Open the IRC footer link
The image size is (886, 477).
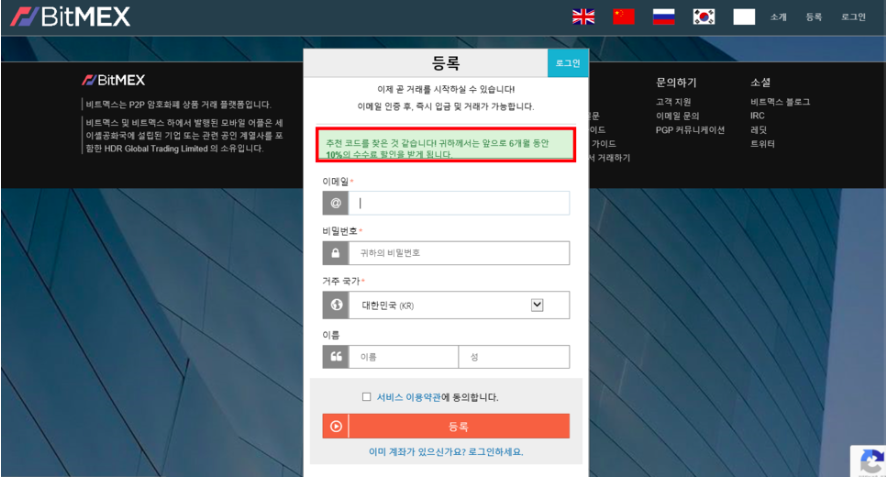point(757,116)
